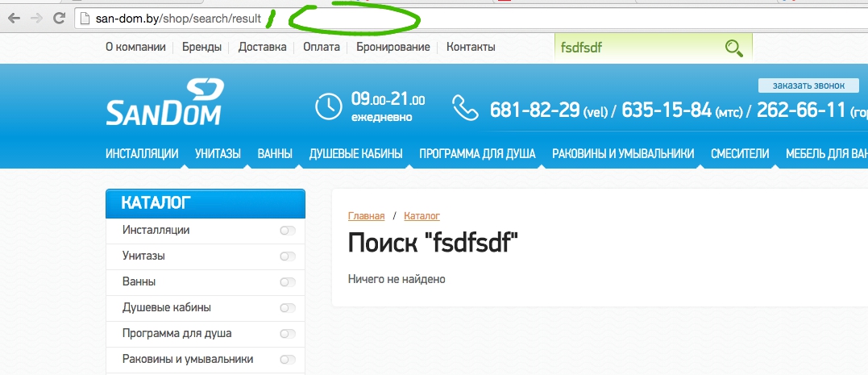This screenshot has height=375, width=868.
Task: Click the magnifier search icon
Action: point(733,48)
